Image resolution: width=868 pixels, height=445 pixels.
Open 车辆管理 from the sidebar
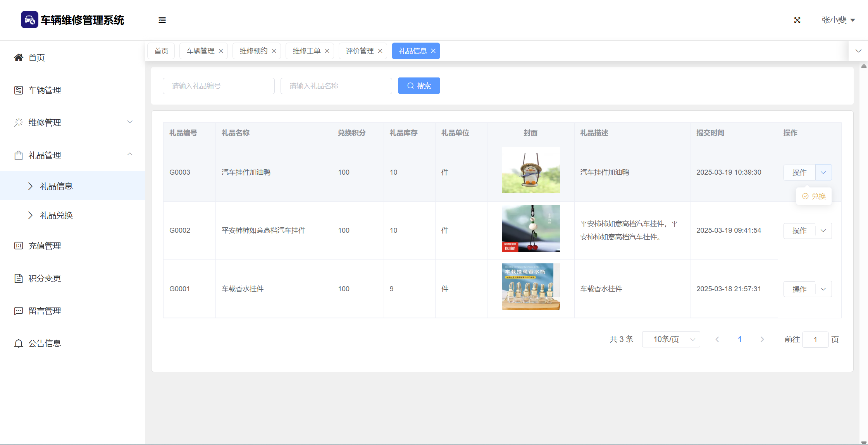(x=45, y=90)
